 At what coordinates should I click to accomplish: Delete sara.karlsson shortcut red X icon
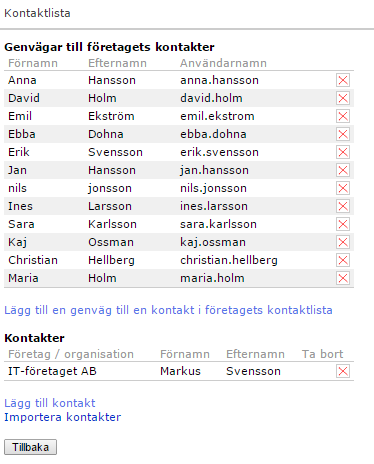343,224
